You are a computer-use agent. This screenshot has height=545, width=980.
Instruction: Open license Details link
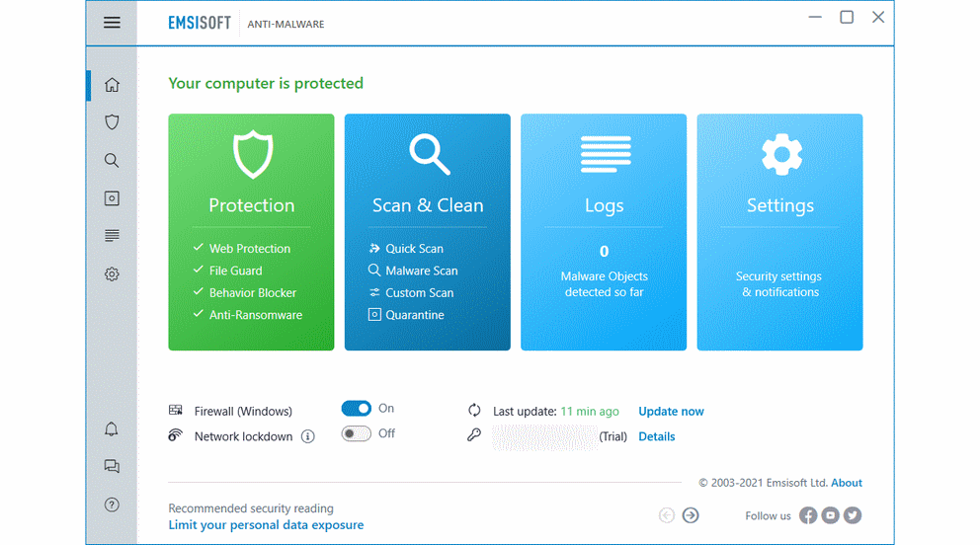coord(657,437)
